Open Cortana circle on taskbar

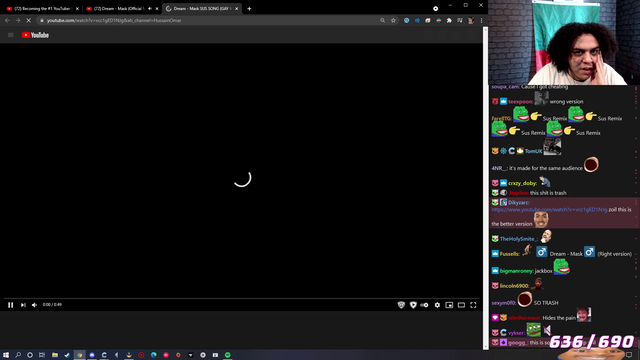(30, 355)
